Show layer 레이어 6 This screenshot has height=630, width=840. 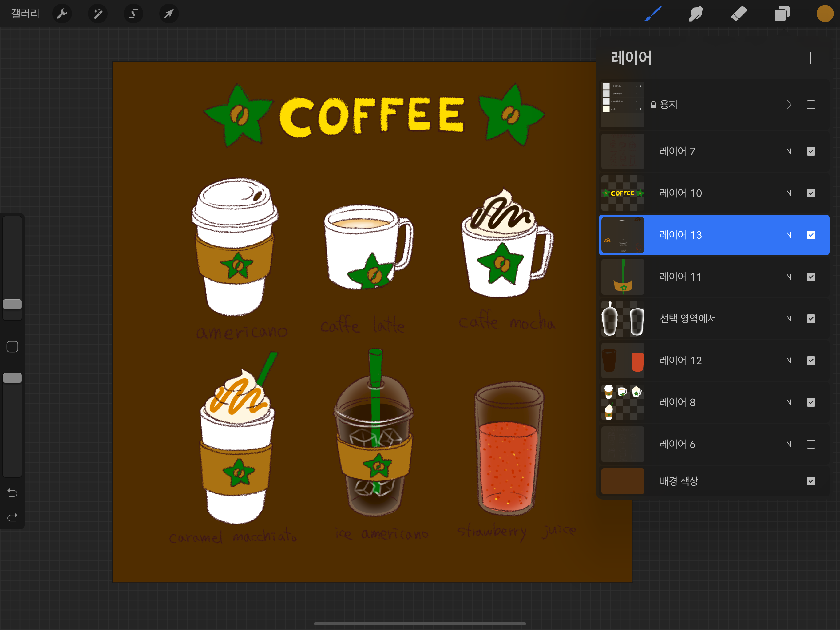coord(811,444)
